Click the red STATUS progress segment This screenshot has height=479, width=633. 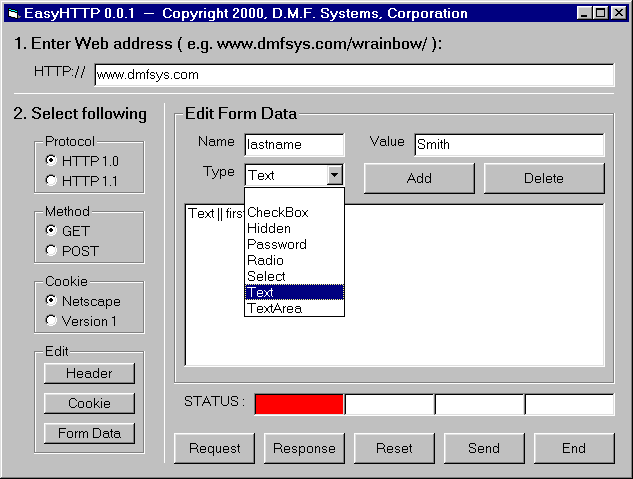coord(299,404)
